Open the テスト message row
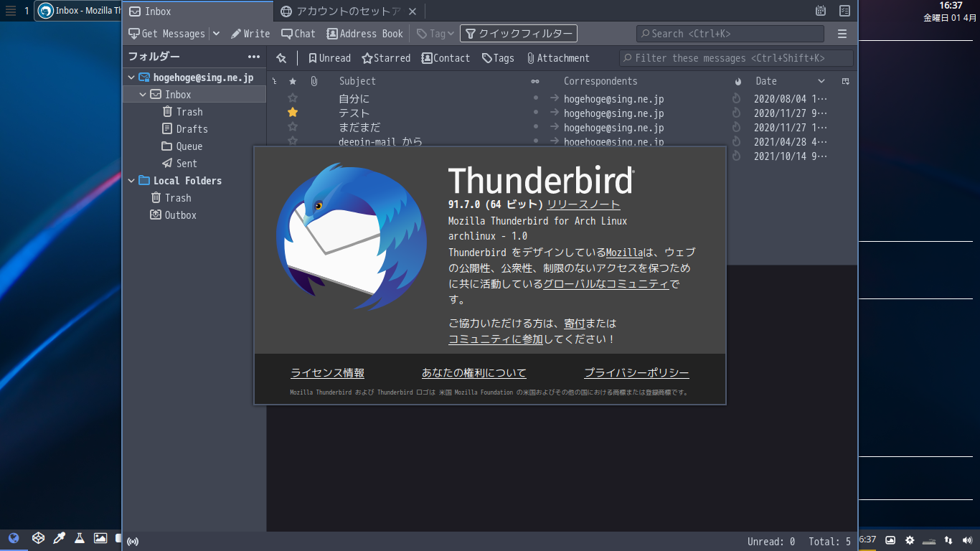Viewport: 980px width, 551px height. coord(562,113)
